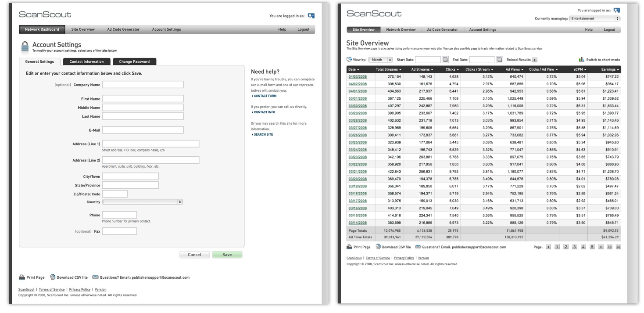Go to page 3 of results
This screenshot has height=313, width=644.
click(575, 247)
